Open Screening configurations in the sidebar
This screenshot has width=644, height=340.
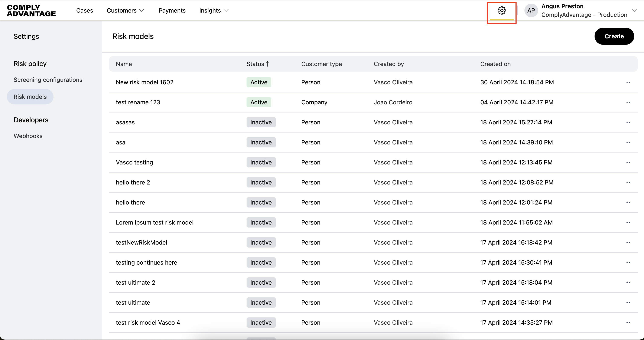coord(48,79)
